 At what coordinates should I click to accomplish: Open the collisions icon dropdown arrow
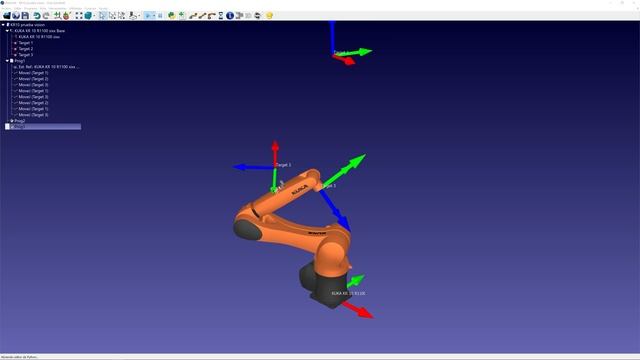(x=139, y=16)
